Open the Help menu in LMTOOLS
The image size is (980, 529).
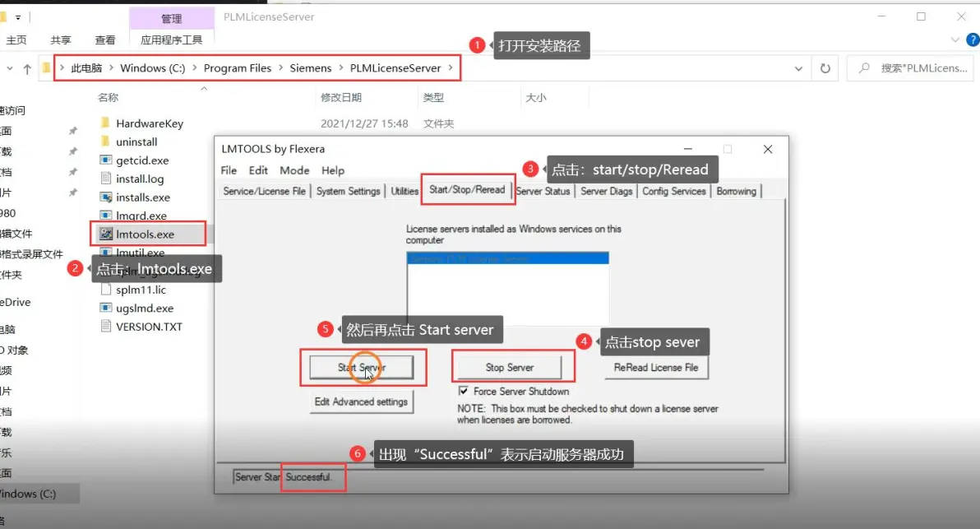click(332, 170)
